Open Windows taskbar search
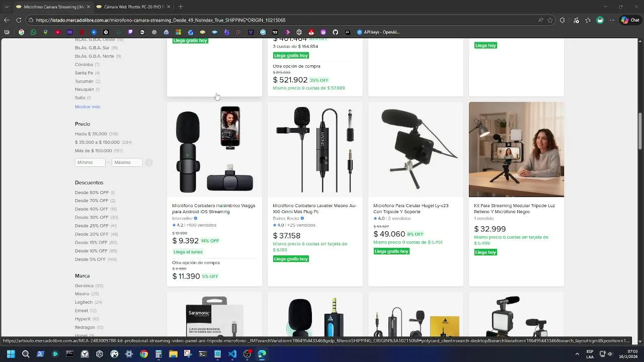 (x=26, y=354)
